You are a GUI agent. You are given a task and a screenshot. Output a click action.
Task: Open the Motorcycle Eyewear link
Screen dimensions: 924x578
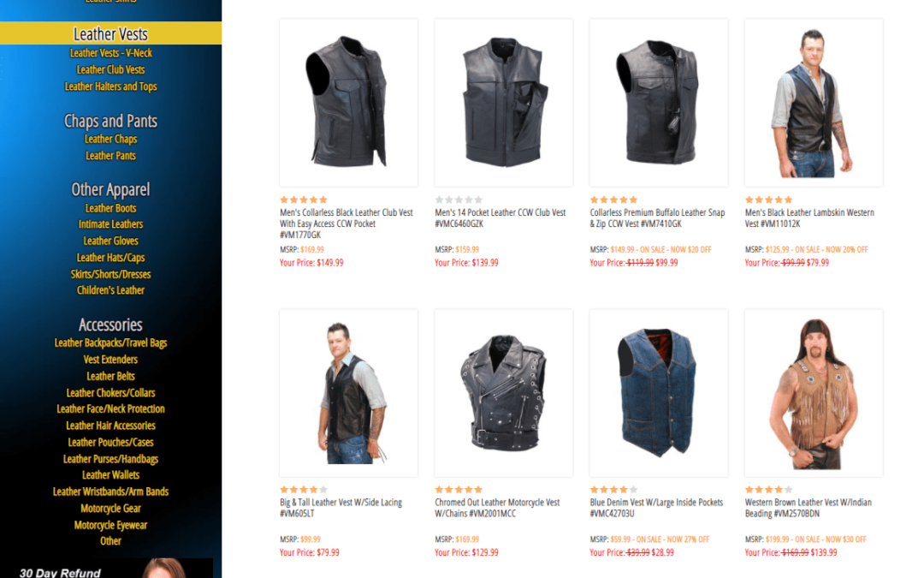(x=110, y=525)
